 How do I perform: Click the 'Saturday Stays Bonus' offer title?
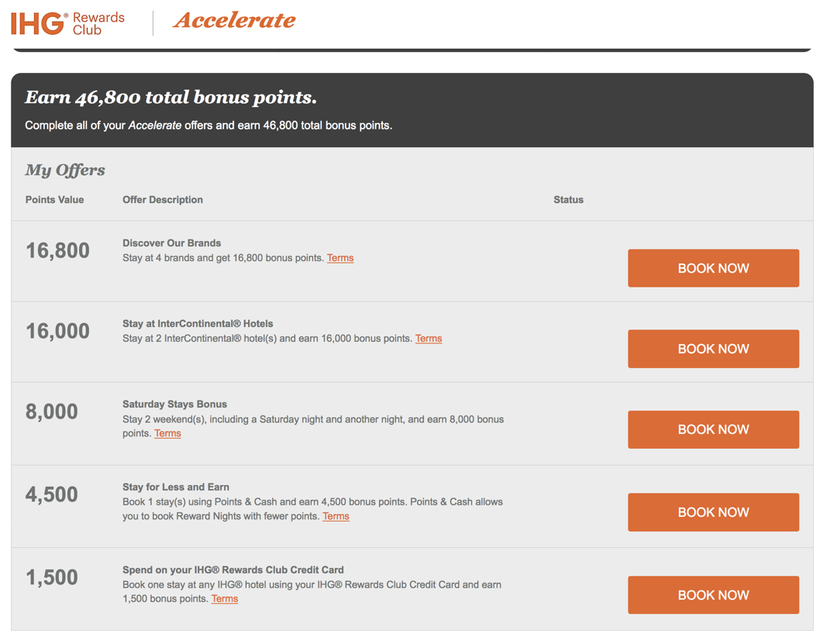(x=174, y=405)
